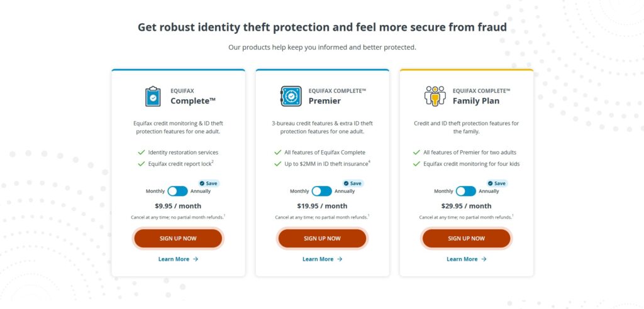Flip the Family Plan billing toggle
Image resolution: width=644 pixels, height=309 pixels.
tap(465, 191)
